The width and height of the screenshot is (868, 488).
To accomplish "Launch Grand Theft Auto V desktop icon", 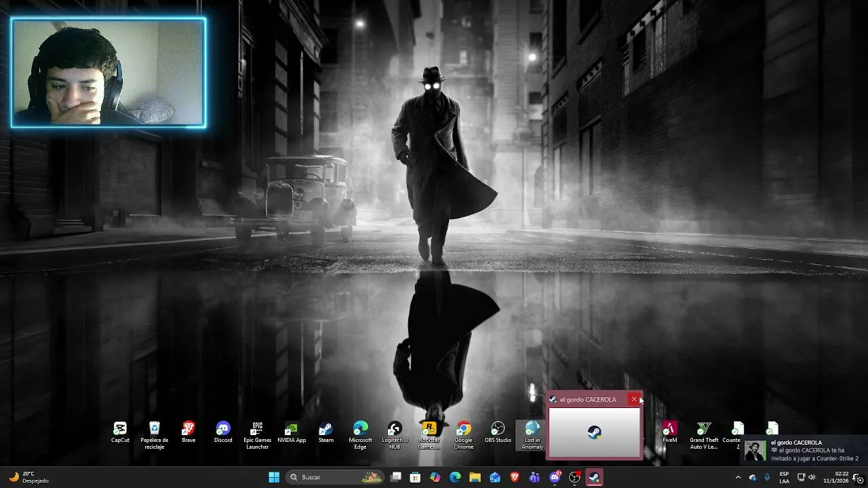I will click(x=704, y=434).
